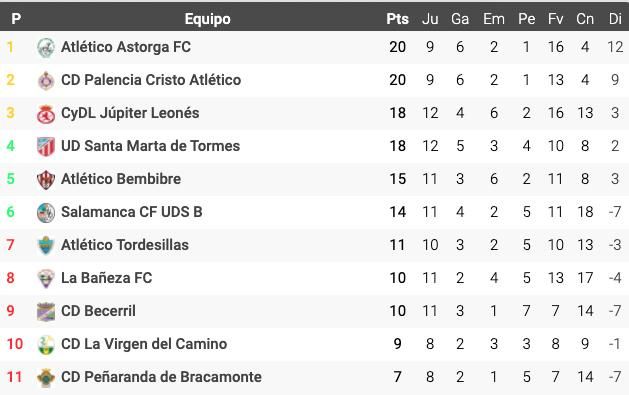629x395 pixels.
Task: Open the Atlético Bembibre crest icon
Action: click(46, 180)
